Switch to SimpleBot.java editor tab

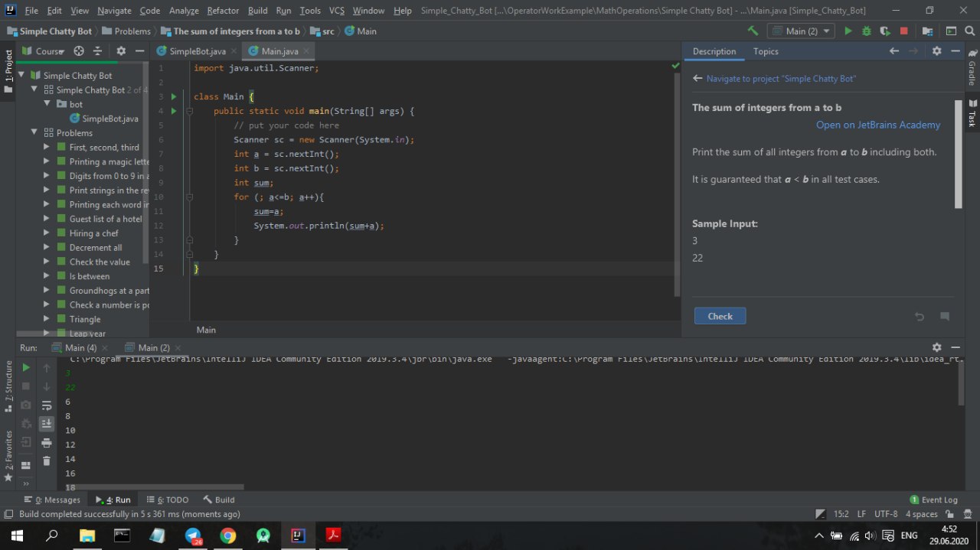(x=198, y=51)
